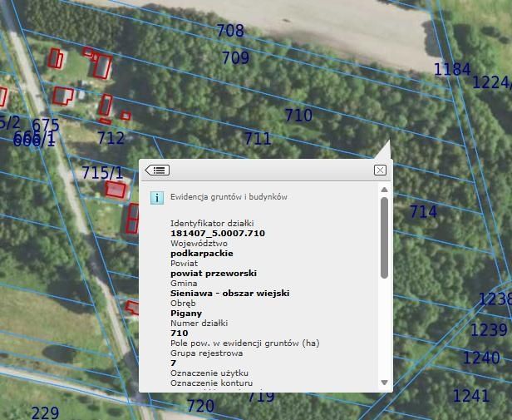The height and width of the screenshot is (420, 512).
Task: Click the Ewidencja gruntów i budynków heading
Action: pos(229,197)
